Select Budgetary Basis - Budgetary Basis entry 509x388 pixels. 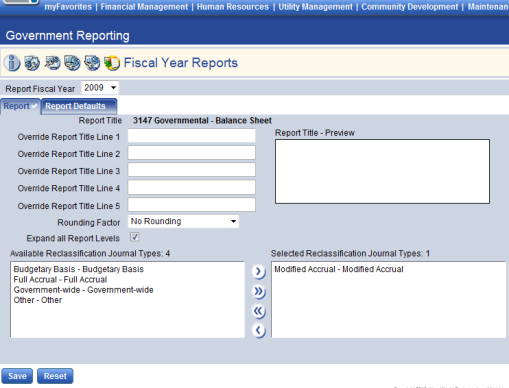79,269
